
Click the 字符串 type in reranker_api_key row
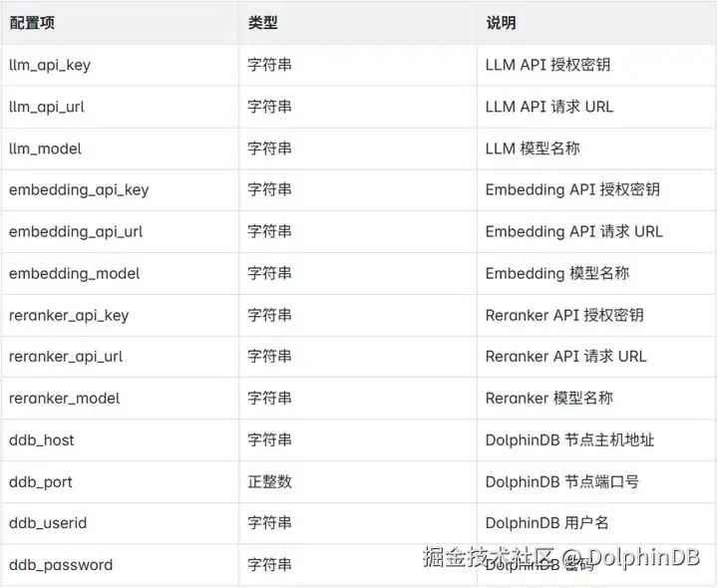pyautogui.click(x=269, y=315)
